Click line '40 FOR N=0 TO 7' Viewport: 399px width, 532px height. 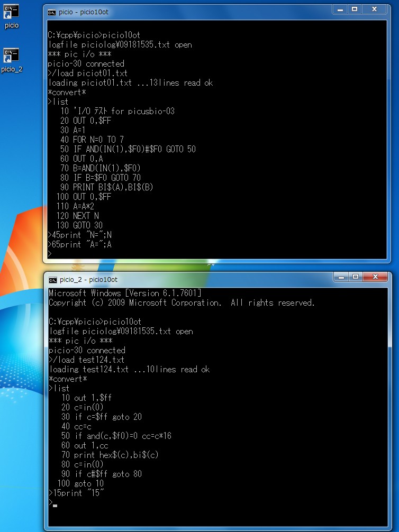coord(92,140)
